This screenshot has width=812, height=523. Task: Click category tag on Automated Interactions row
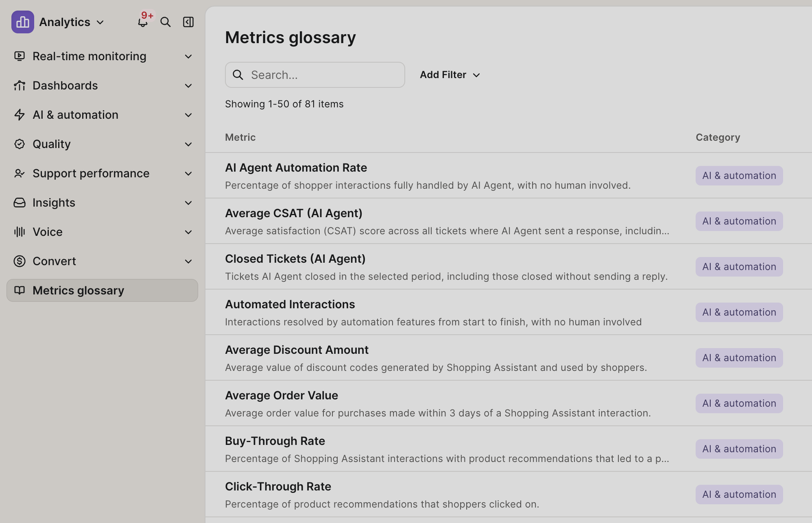(x=739, y=312)
